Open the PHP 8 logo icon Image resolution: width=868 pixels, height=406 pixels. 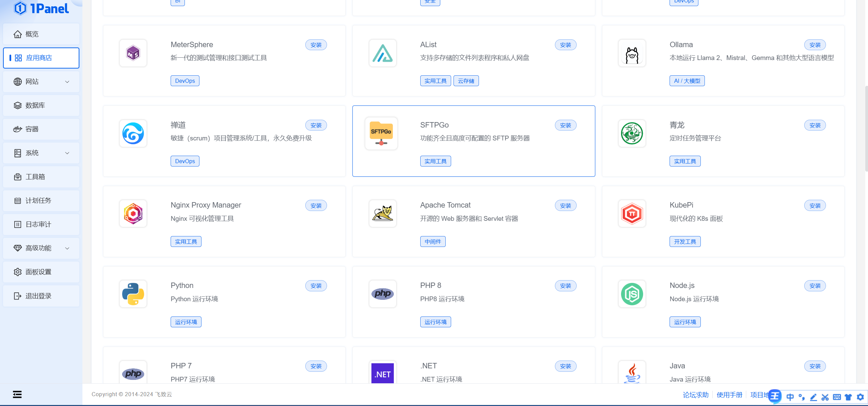(383, 294)
